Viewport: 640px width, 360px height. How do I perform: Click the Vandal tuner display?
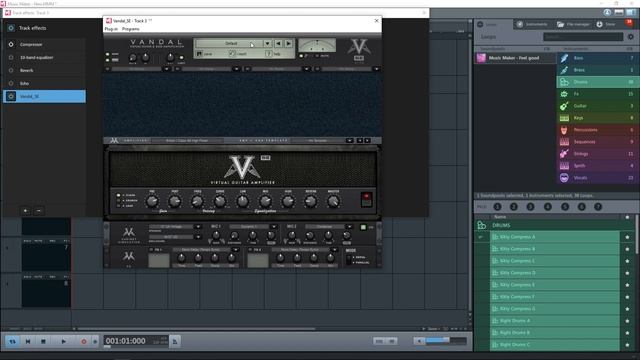coord(317,45)
